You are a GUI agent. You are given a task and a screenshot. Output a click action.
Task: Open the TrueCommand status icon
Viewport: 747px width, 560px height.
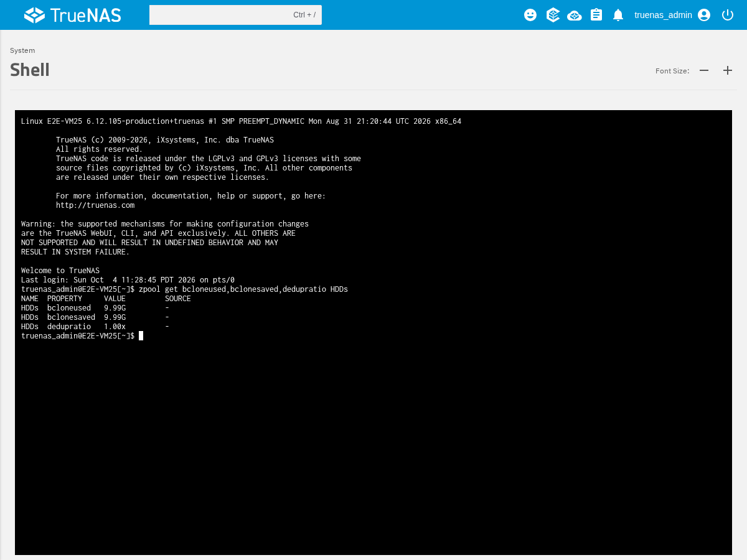pos(553,15)
